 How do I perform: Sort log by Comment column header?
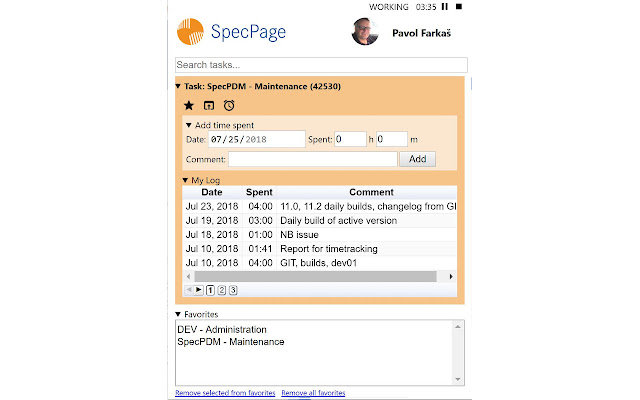pos(371,192)
